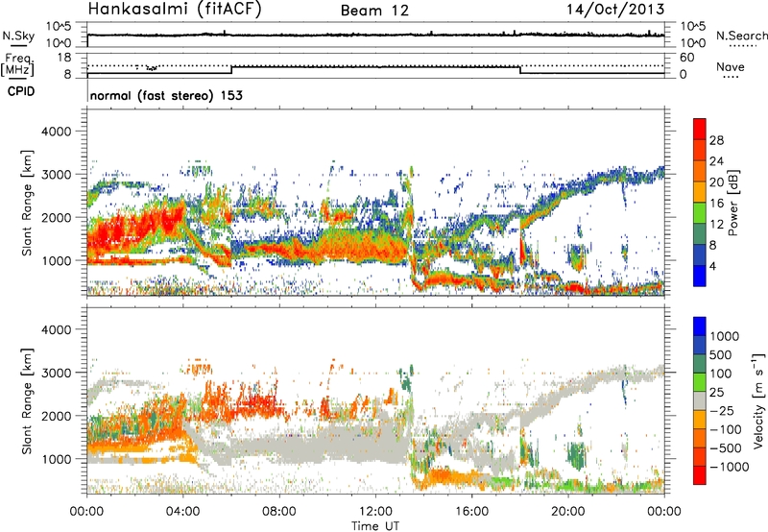Click the 'CPID' row label

pos(21,91)
